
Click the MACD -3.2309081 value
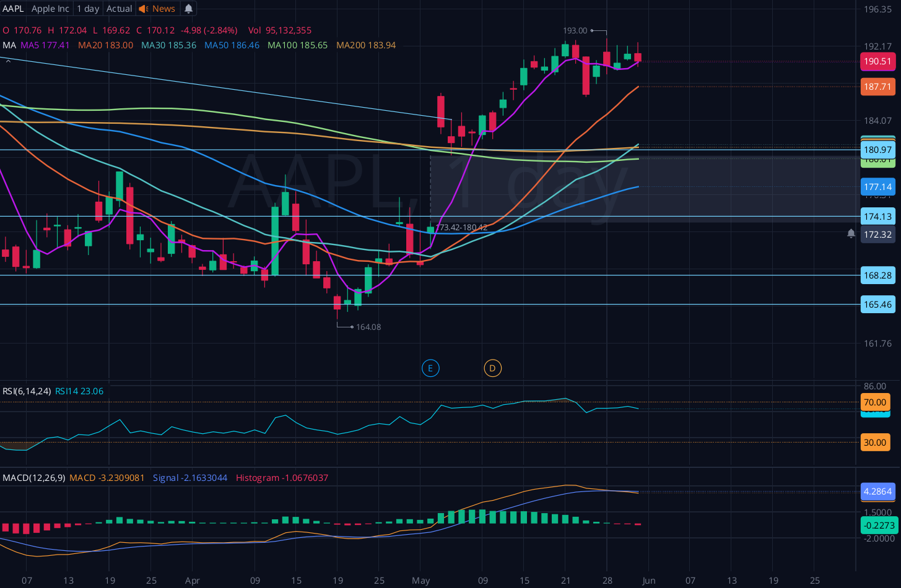coord(107,478)
